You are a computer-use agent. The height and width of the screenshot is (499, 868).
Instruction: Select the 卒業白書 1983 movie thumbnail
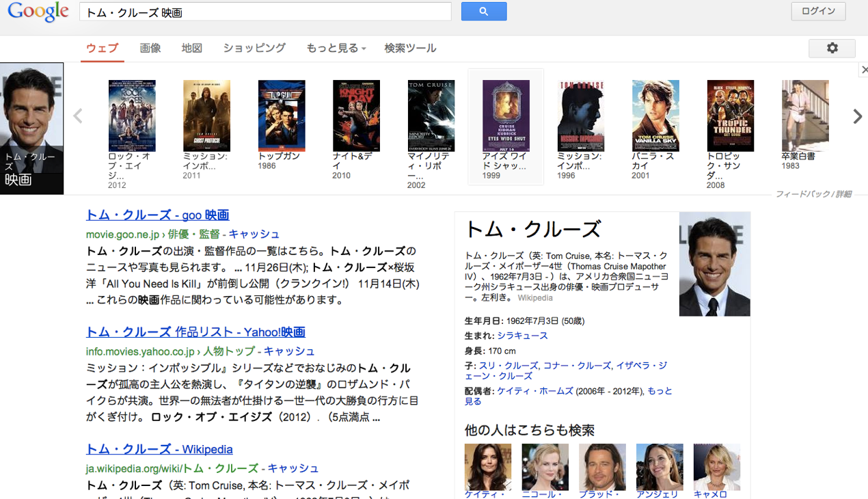(805, 116)
